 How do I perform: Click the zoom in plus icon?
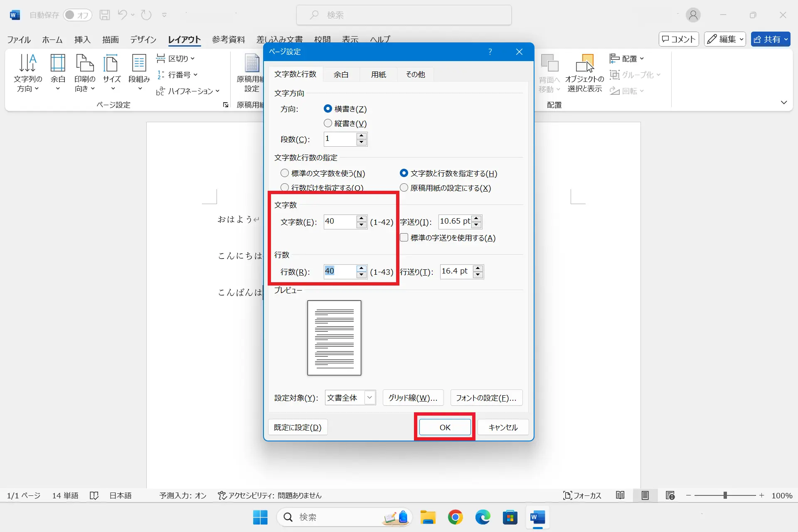pos(761,495)
